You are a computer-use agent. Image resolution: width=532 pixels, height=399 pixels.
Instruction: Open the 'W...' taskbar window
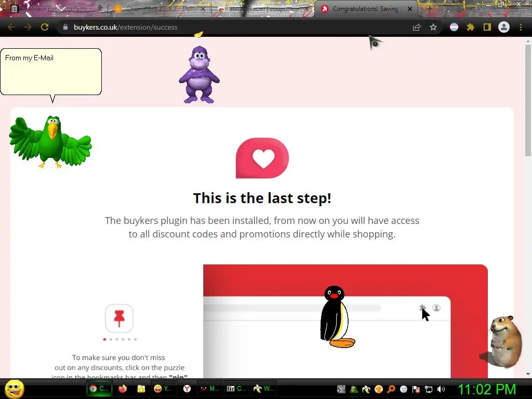(263, 389)
